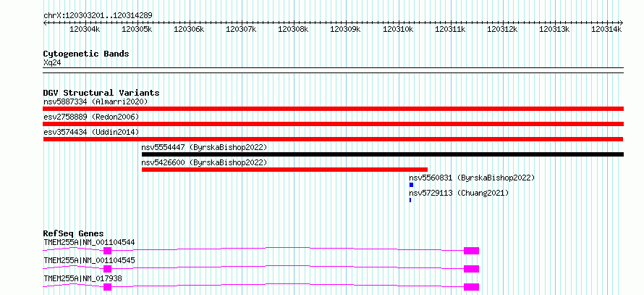
Task: Click the RefSeq Genes track title
Action: point(74,233)
